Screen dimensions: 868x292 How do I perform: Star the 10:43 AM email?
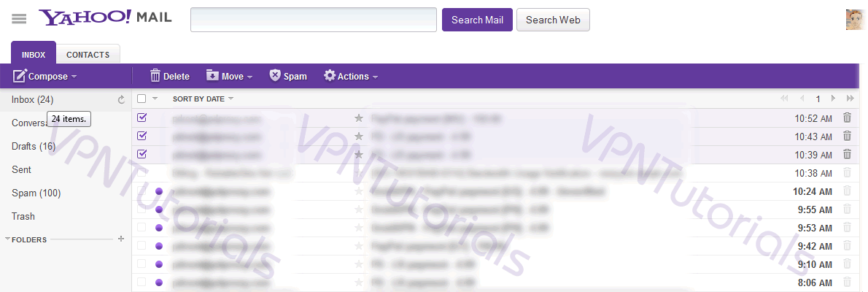point(358,136)
